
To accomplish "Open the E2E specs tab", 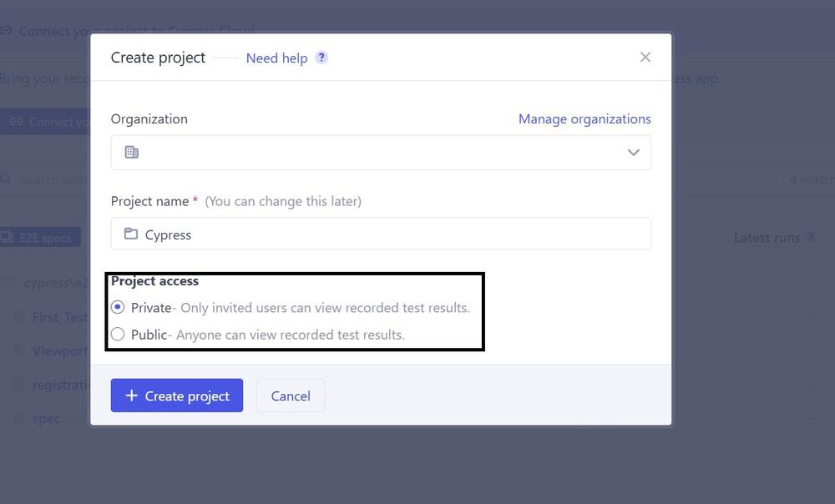I will tap(40, 238).
